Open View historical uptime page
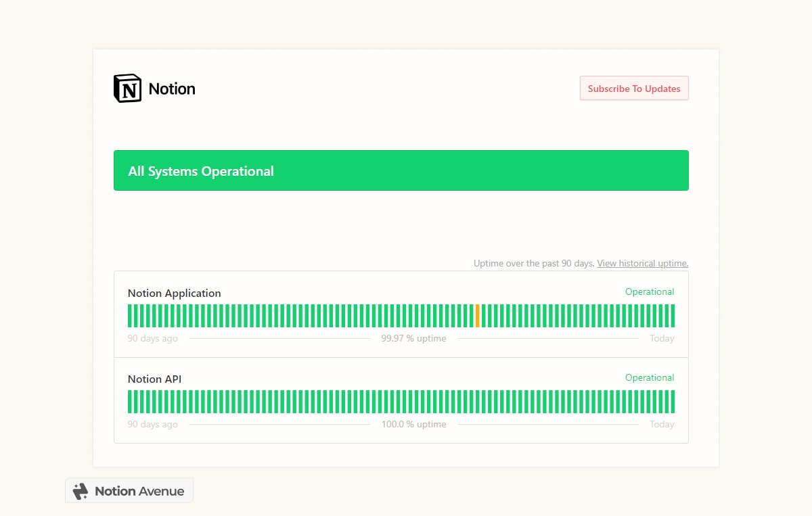The width and height of the screenshot is (812, 516). click(x=641, y=263)
